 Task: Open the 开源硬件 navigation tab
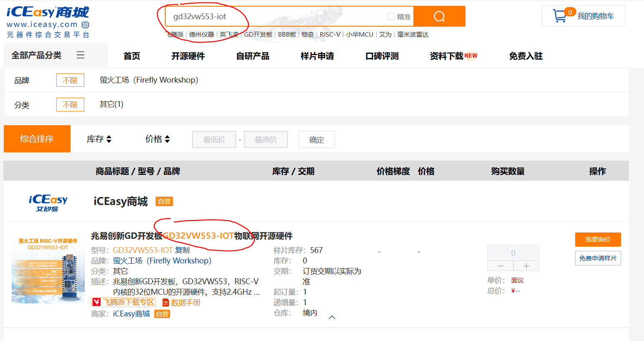[x=188, y=56]
